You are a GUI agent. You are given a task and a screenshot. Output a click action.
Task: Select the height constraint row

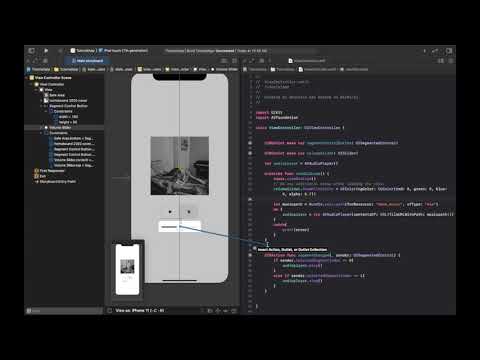point(66,122)
